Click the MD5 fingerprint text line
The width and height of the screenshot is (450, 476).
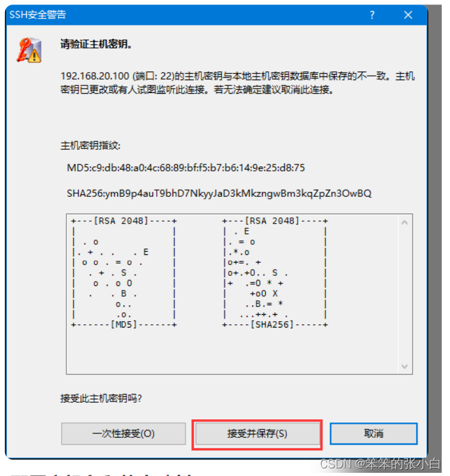(185, 168)
